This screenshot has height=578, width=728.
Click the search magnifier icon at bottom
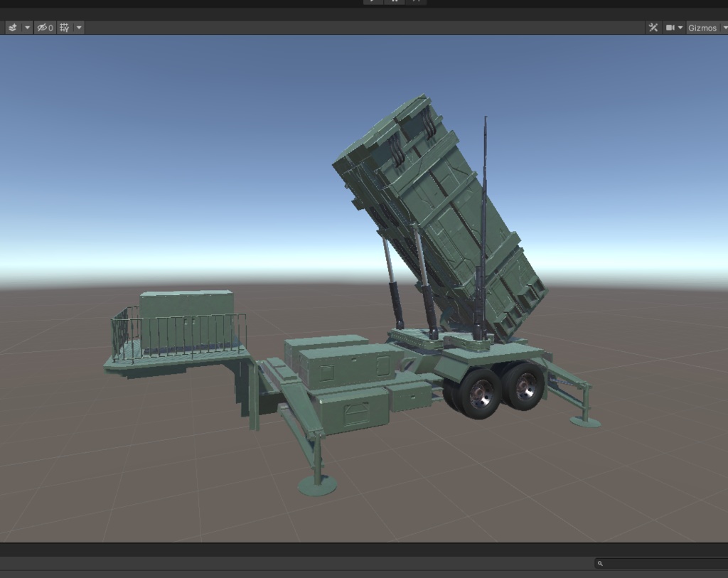click(601, 562)
